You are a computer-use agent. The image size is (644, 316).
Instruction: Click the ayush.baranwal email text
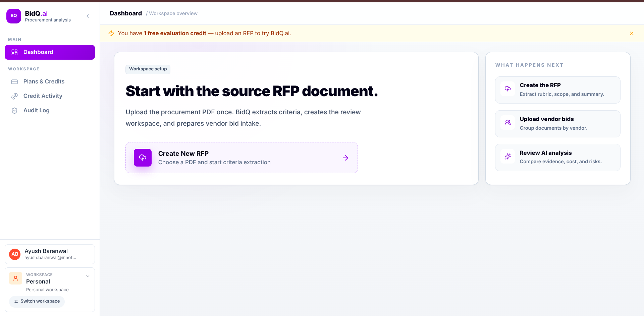click(50, 258)
